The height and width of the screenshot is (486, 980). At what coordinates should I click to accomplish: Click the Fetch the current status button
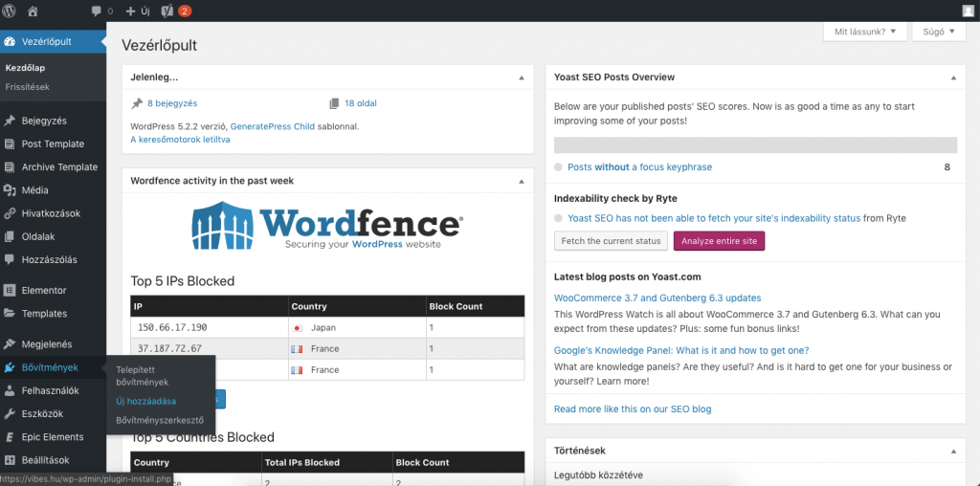click(611, 240)
